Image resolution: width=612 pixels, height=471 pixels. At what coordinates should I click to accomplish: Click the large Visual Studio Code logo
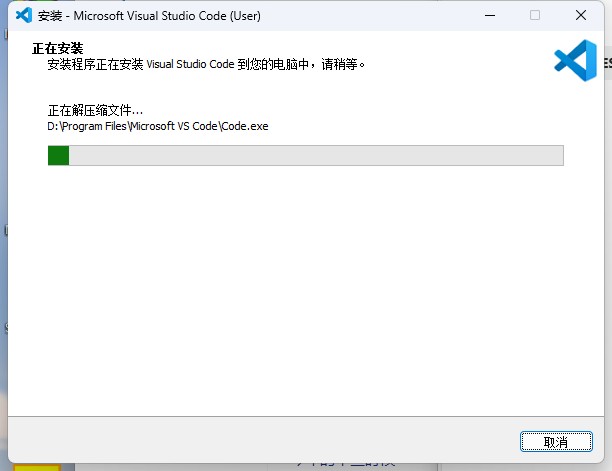click(575, 60)
